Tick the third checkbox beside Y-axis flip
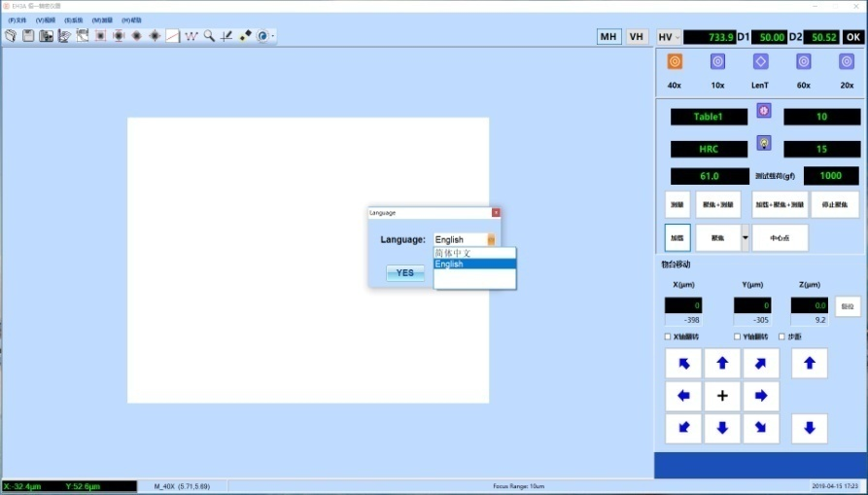The width and height of the screenshot is (868, 495). click(781, 336)
